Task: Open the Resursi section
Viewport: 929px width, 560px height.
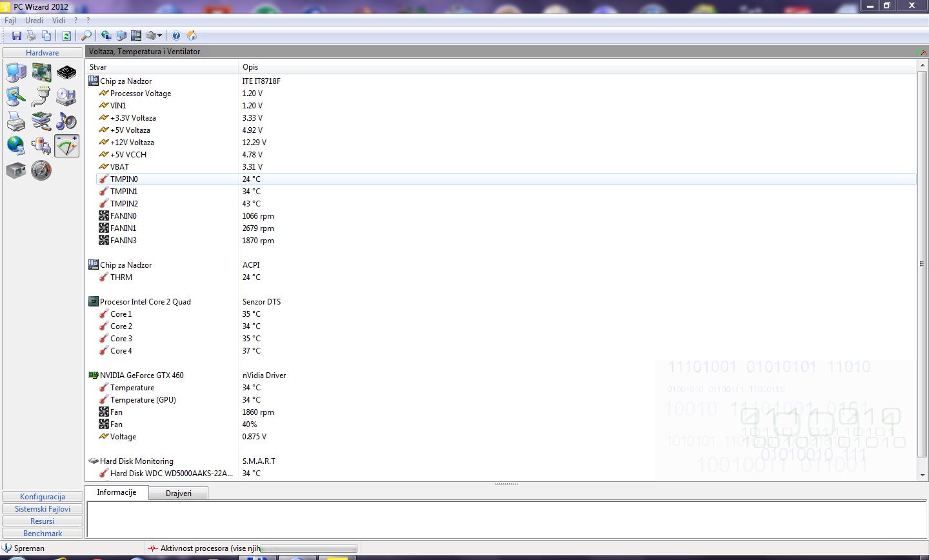Action: (43, 521)
